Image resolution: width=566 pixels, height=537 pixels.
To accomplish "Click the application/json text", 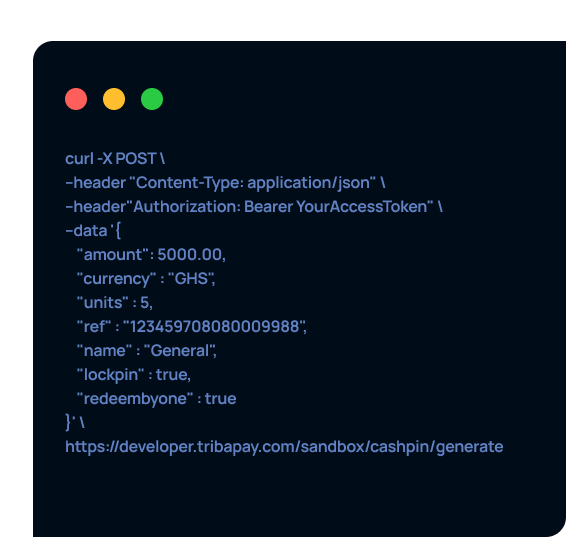I will [309, 183].
